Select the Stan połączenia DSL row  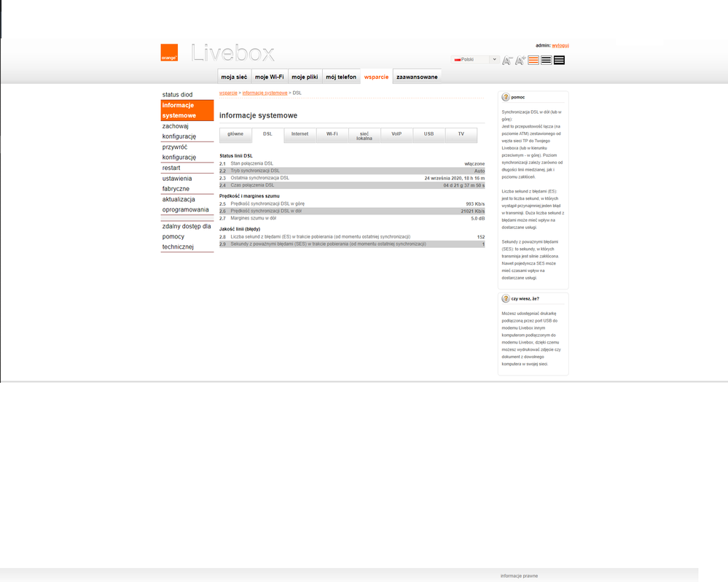352,163
